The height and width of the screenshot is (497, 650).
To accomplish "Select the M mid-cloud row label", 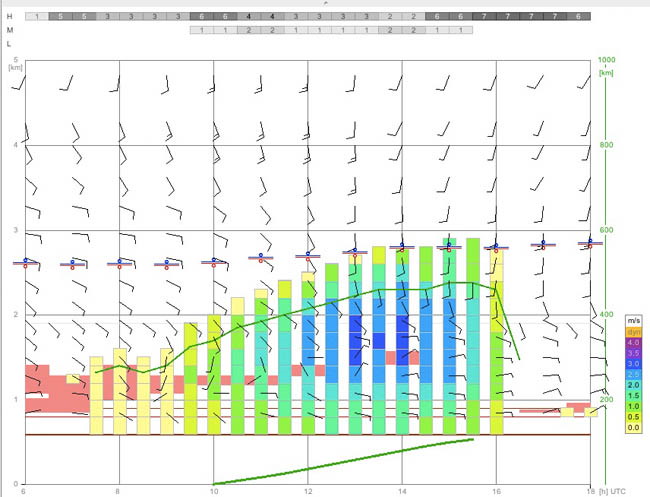I will pos(10,30).
